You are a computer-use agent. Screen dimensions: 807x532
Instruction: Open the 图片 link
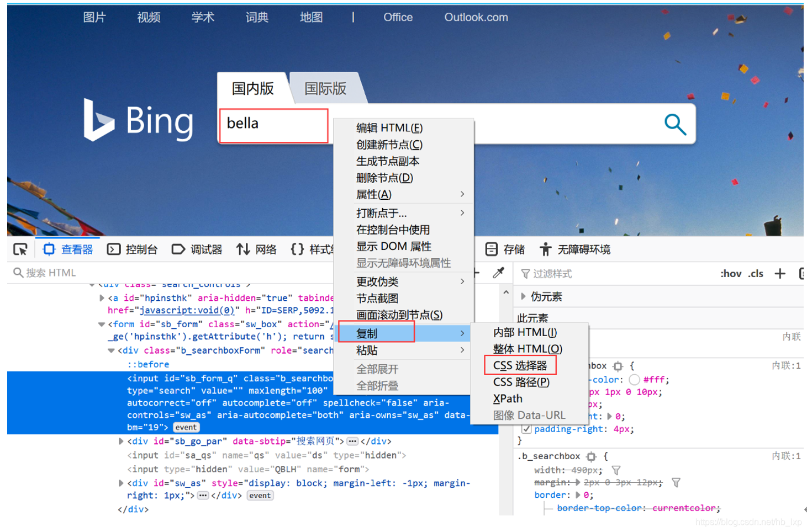(x=94, y=17)
